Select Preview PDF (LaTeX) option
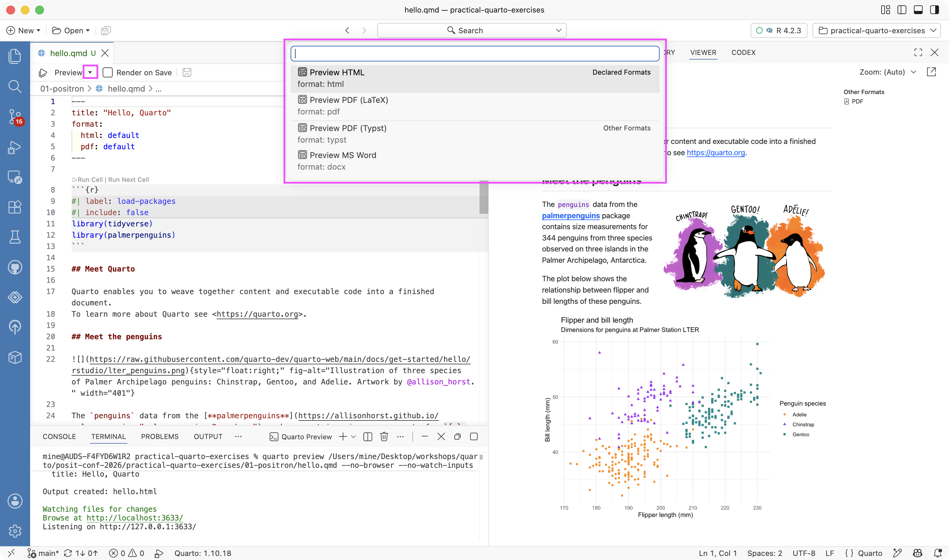Viewport: 949px width, 560px height. (x=475, y=106)
